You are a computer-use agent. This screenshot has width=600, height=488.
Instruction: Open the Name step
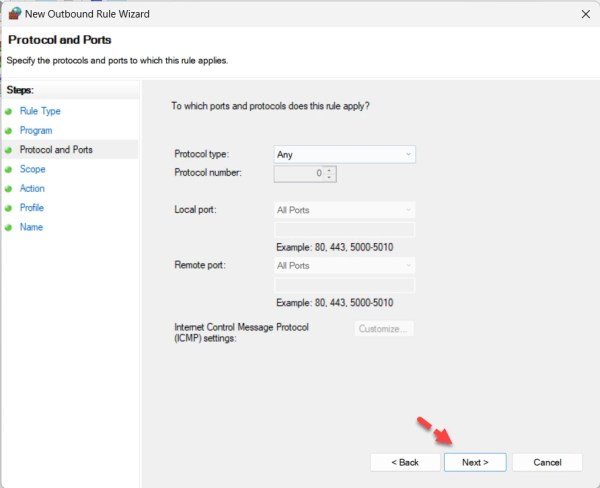31,227
